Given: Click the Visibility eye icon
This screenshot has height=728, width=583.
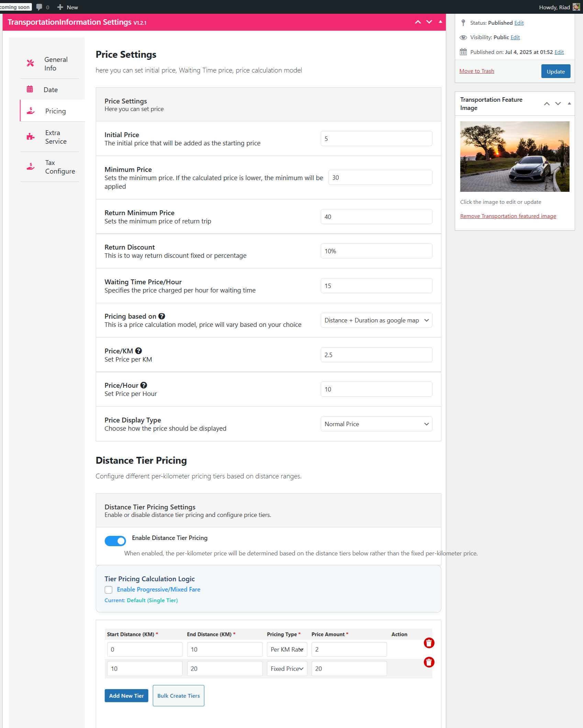Looking at the screenshot, I should tap(463, 37).
